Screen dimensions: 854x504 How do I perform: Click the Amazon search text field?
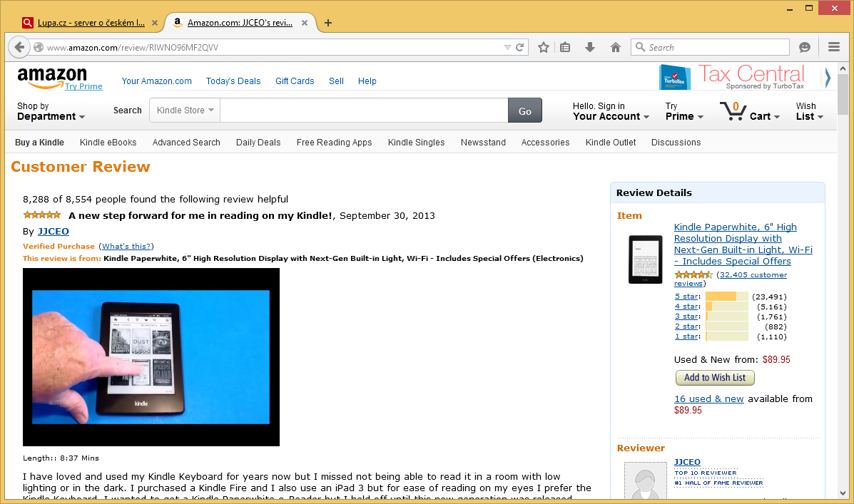pyautogui.click(x=364, y=110)
